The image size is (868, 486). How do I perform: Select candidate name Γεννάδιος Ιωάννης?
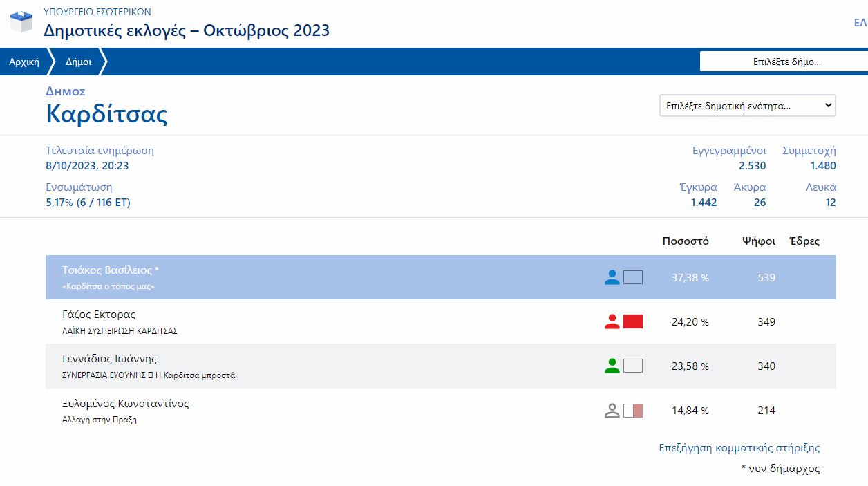point(109,359)
